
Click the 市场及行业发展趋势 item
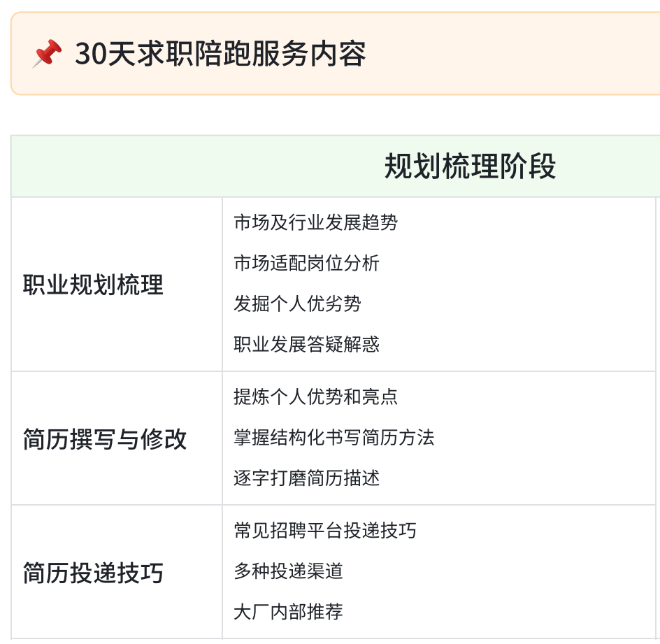[x=315, y=223]
